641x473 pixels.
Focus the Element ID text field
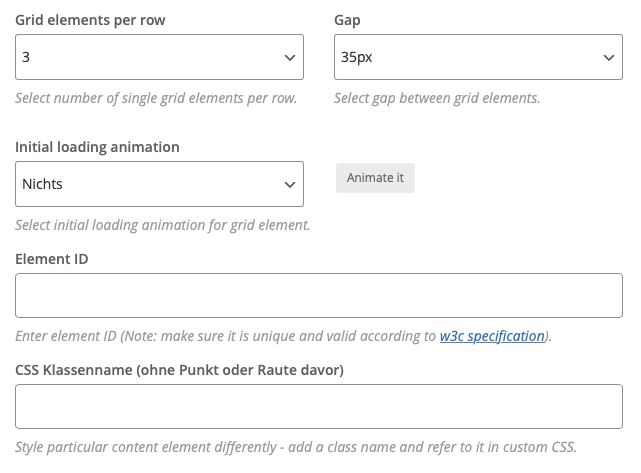[x=319, y=296]
